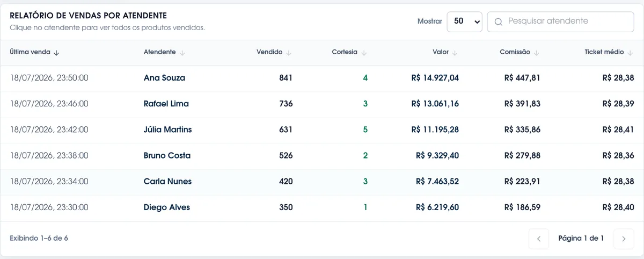Click sort arrow beside Cortesia column

pos(364,53)
